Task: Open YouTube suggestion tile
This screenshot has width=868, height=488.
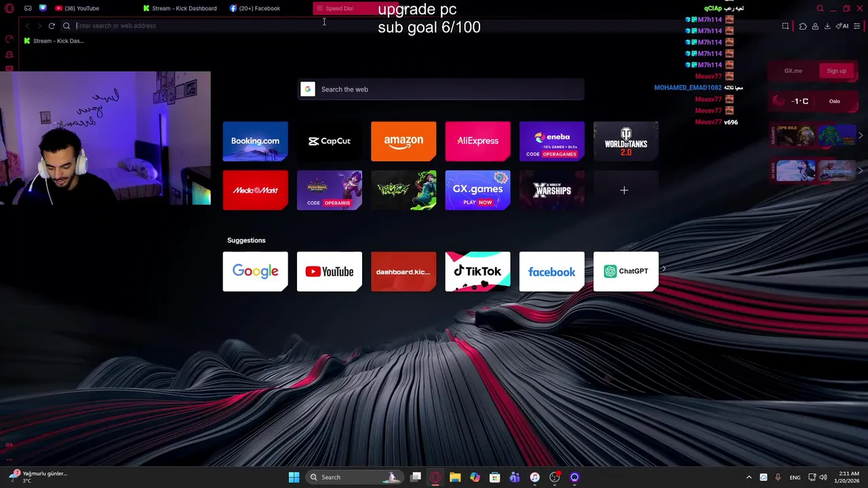Action: point(330,272)
